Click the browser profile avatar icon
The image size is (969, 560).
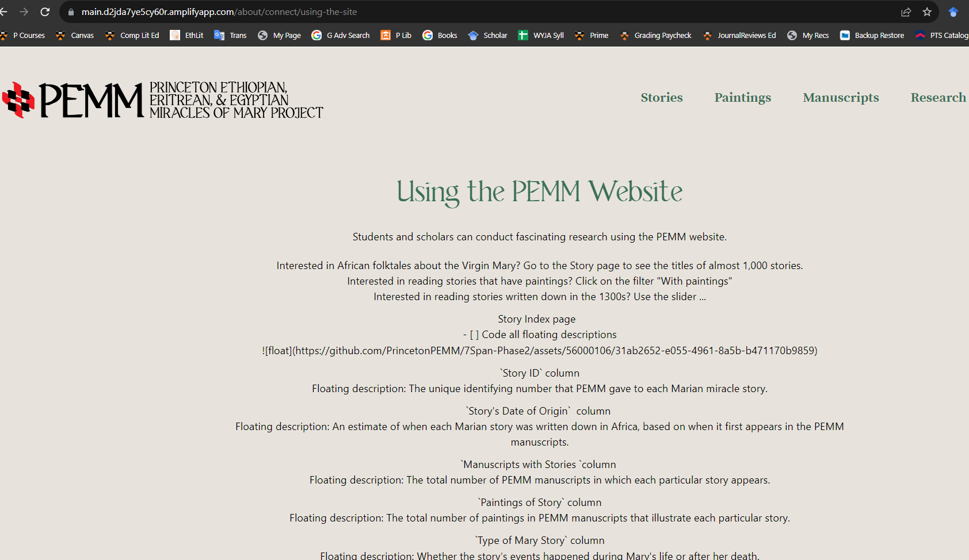(x=953, y=11)
